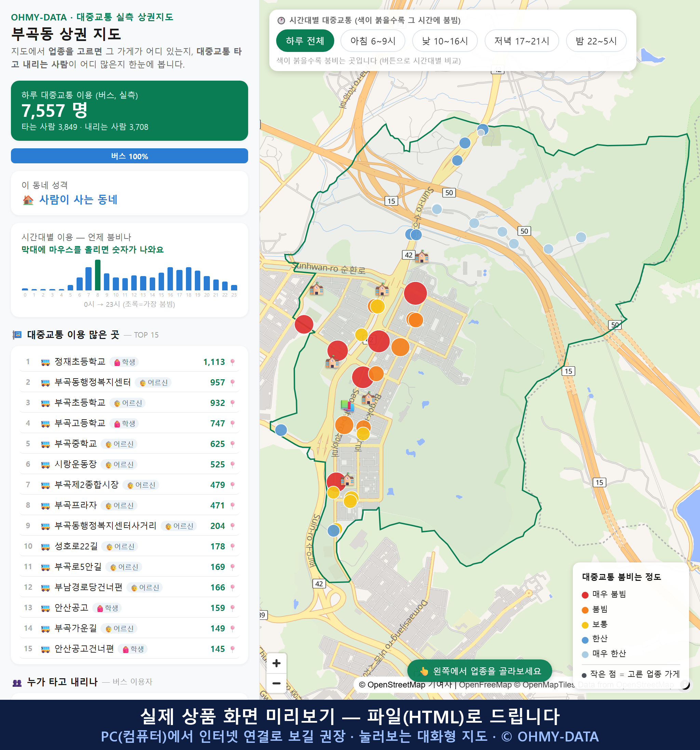Select the 하루 전체 time filter

305,41
